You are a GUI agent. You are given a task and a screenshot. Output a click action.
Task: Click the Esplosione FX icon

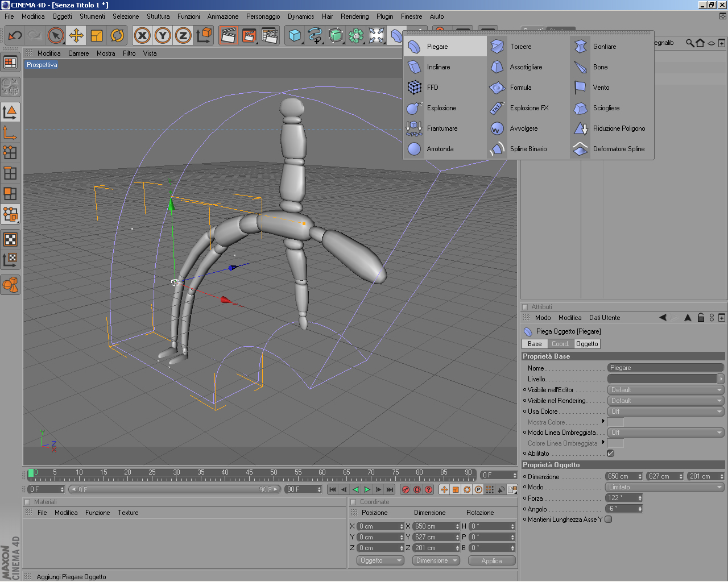tap(497, 108)
